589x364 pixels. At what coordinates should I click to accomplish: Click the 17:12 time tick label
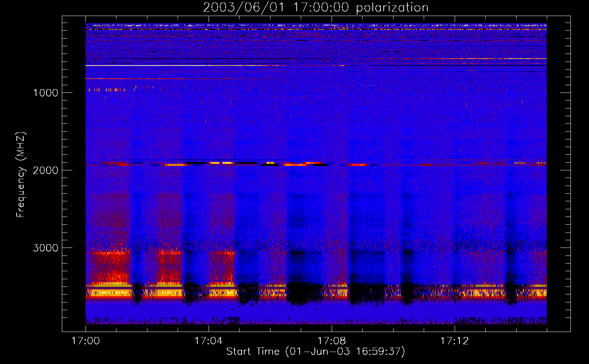point(455,341)
